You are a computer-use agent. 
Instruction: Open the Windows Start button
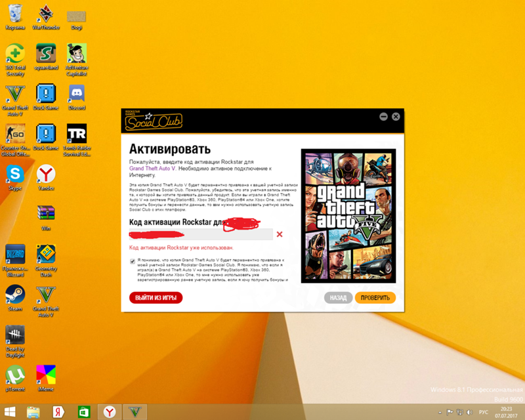point(9,411)
